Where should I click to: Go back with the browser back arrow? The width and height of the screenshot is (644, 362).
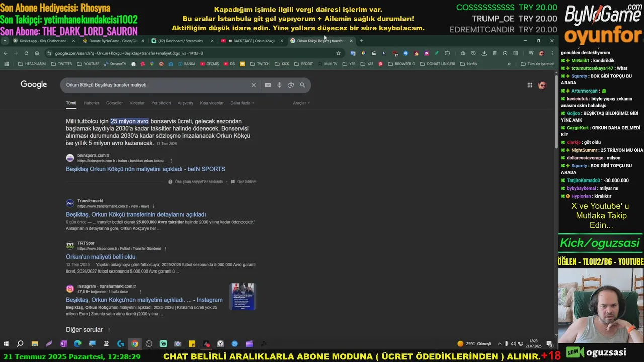[6, 53]
